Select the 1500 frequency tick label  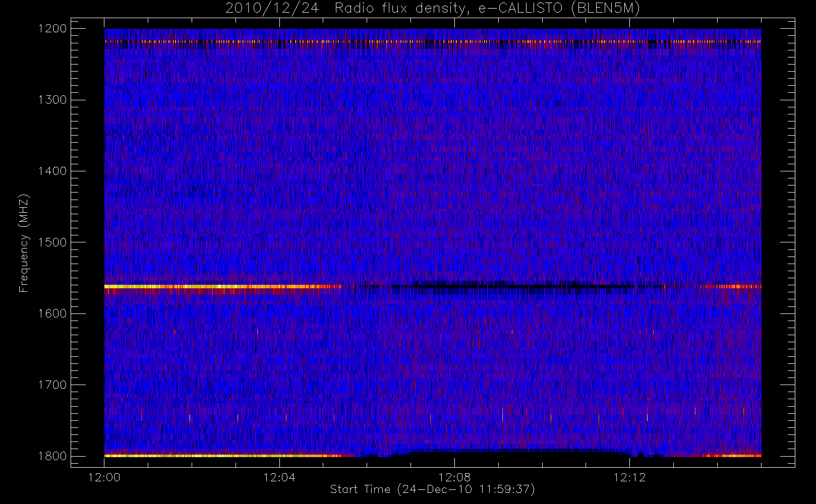click(53, 242)
